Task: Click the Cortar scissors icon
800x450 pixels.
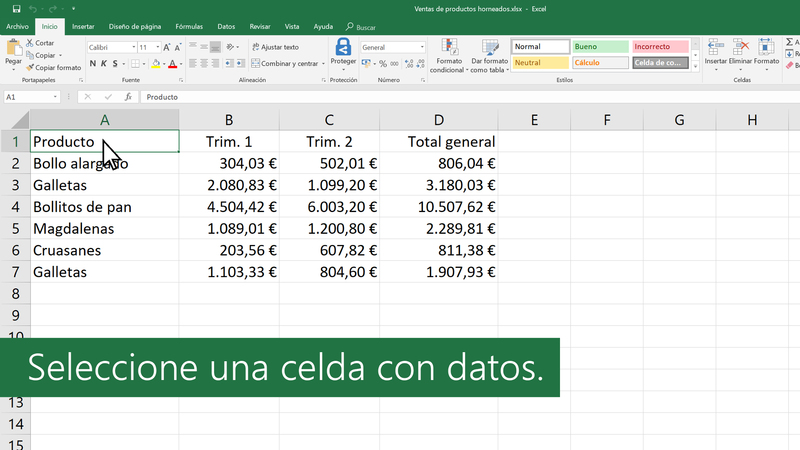Action: [31, 44]
